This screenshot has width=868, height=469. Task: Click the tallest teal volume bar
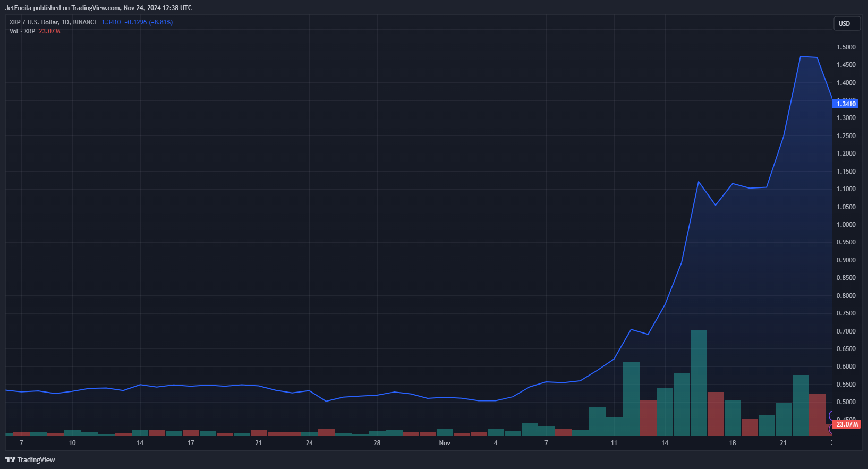699,382
